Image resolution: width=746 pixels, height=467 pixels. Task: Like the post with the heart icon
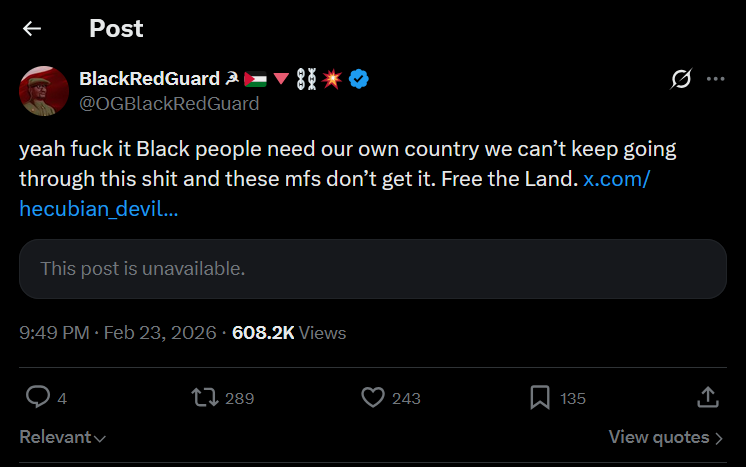coord(373,398)
